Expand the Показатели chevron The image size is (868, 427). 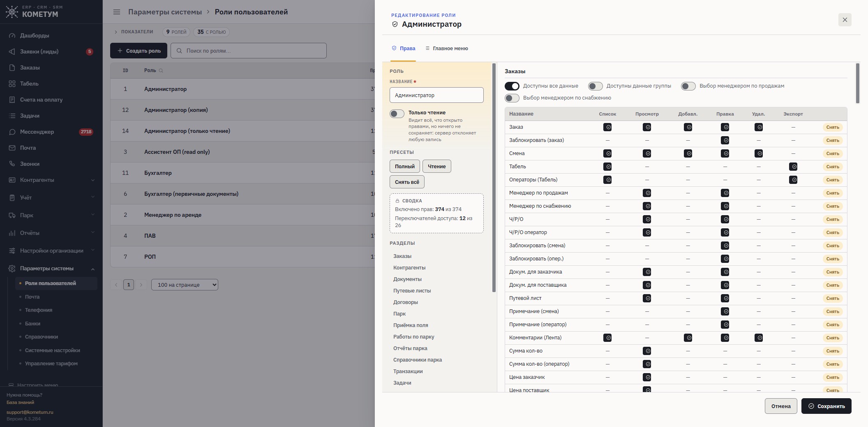point(116,32)
